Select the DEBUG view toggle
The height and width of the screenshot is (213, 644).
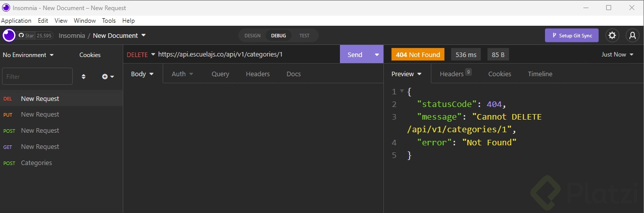pyautogui.click(x=278, y=36)
